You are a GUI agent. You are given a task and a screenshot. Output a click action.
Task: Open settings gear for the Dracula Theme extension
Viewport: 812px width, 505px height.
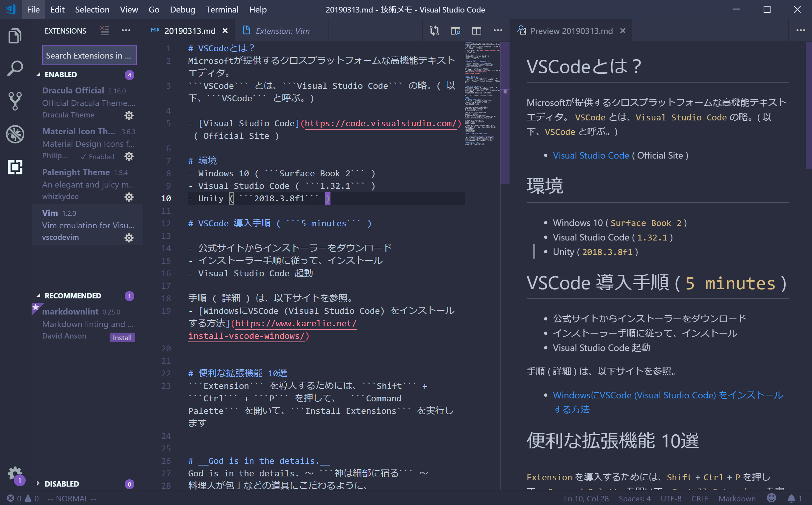pos(129,115)
